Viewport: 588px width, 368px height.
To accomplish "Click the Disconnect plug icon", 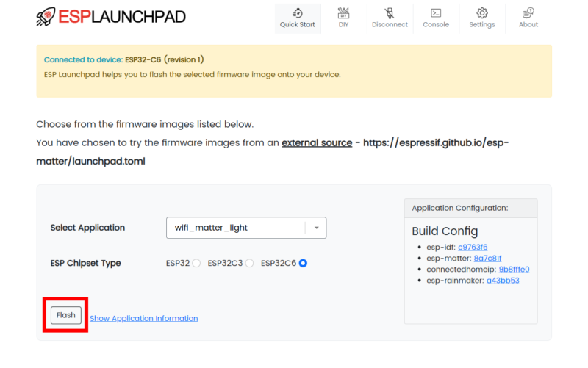I will (390, 13).
